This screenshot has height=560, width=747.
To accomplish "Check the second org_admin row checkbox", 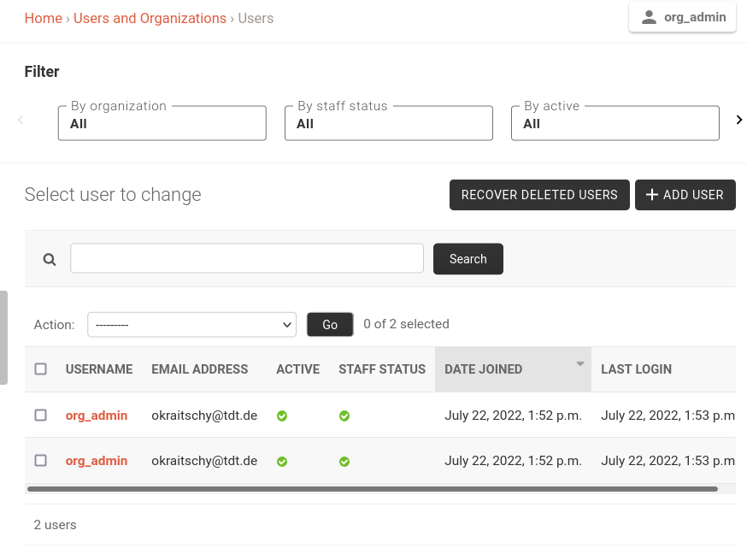I will pos(40,460).
